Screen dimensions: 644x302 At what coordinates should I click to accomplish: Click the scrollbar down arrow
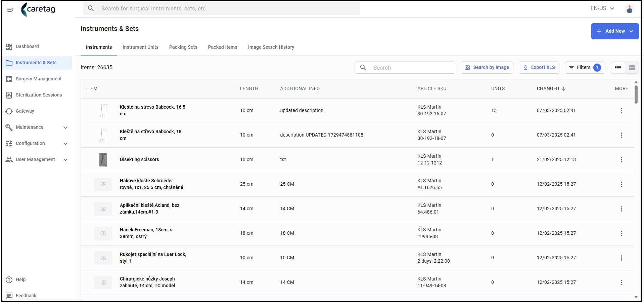click(636, 297)
